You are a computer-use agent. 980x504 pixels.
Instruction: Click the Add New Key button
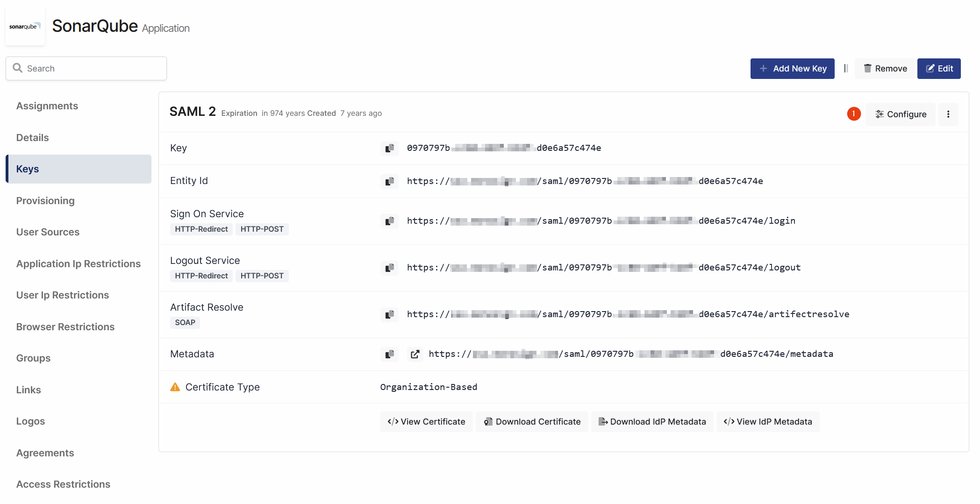click(x=792, y=69)
